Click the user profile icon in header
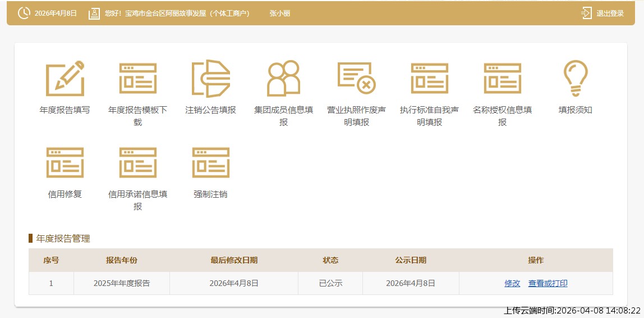 point(94,13)
